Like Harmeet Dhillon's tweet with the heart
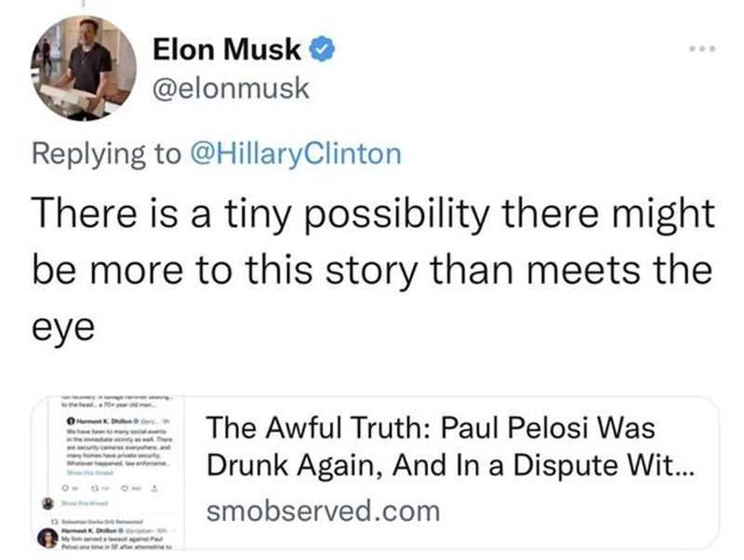The image size is (744, 560). (123, 487)
